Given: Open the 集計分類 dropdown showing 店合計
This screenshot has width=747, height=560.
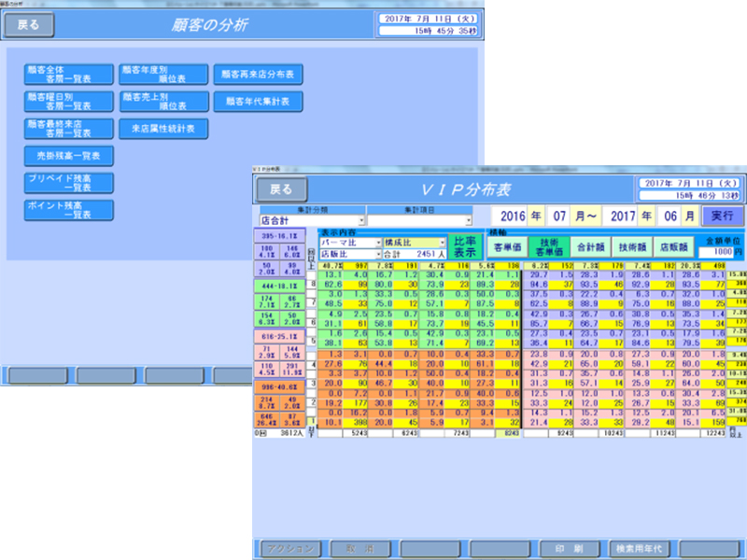Looking at the screenshot, I should pos(312,220).
